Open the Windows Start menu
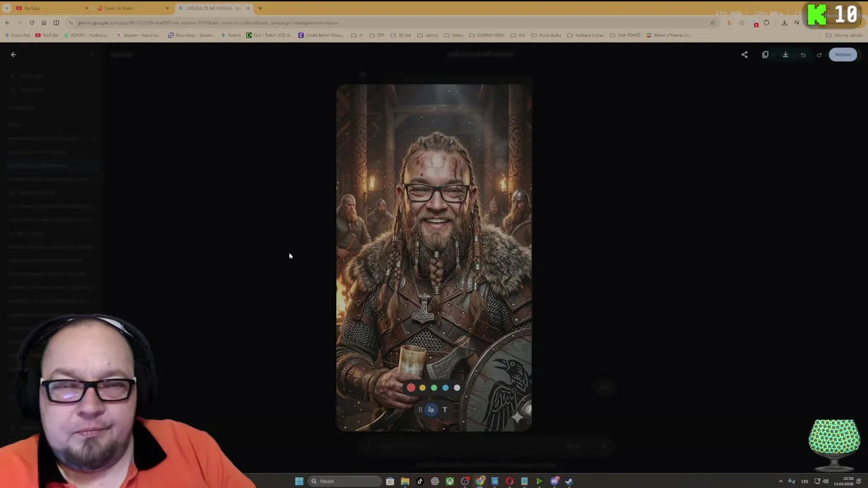The width and height of the screenshot is (868, 488). pos(299,481)
